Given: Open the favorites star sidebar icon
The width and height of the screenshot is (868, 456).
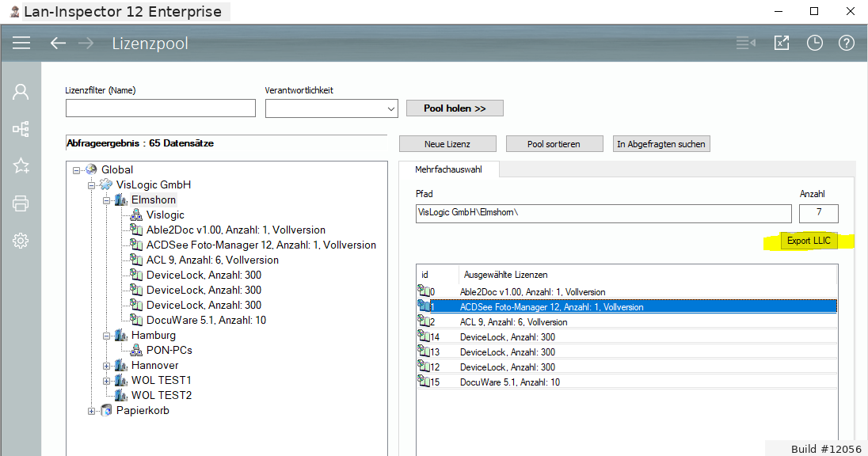Looking at the screenshot, I should click(21, 165).
